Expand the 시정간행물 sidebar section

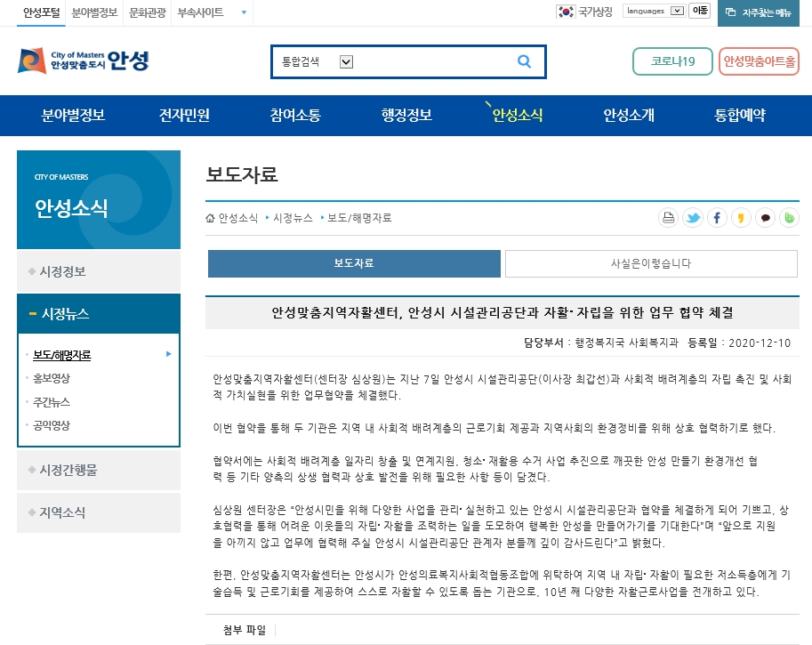pyautogui.click(x=99, y=470)
